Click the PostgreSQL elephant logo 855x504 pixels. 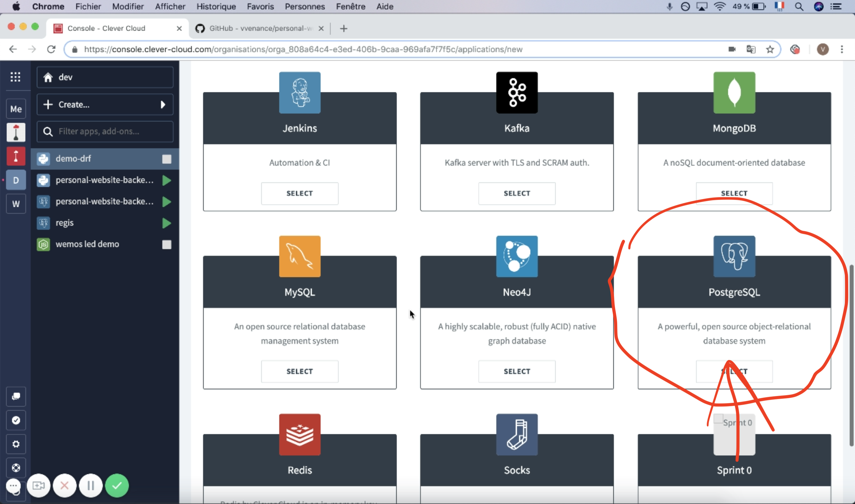[734, 256]
